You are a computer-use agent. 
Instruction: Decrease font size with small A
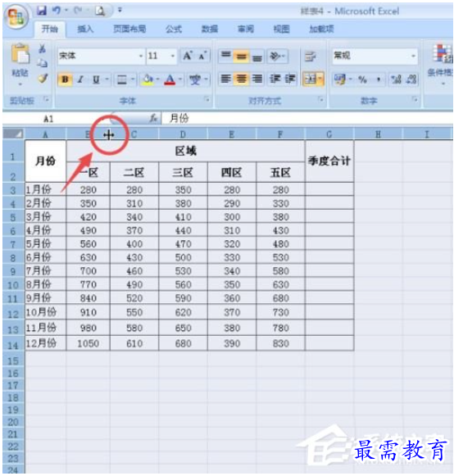click(202, 56)
